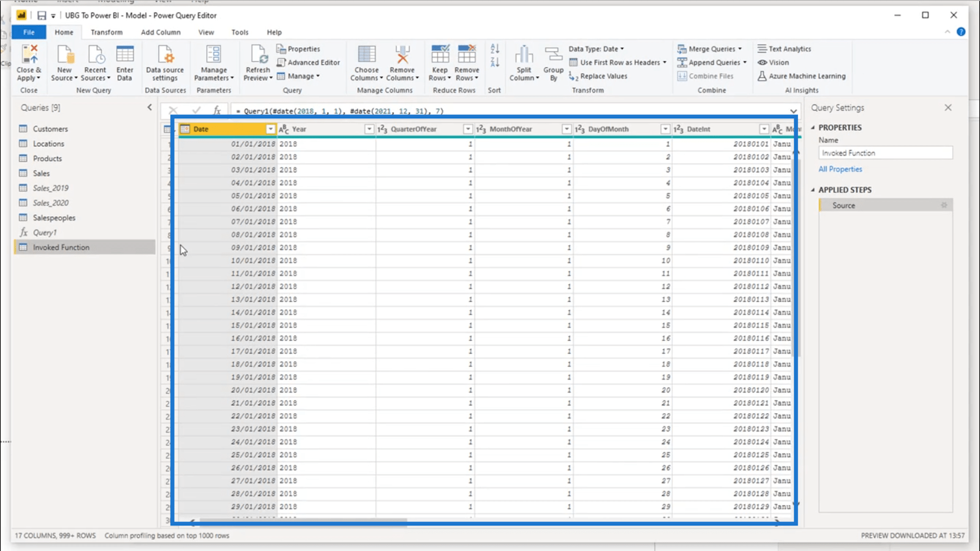Click the Group By icon
Viewport: 980px width, 551px height.
point(554,54)
